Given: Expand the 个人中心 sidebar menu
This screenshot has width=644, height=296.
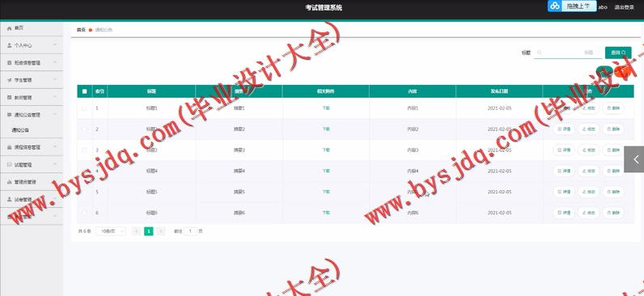Looking at the screenshot, I should [x=32, y=45].
